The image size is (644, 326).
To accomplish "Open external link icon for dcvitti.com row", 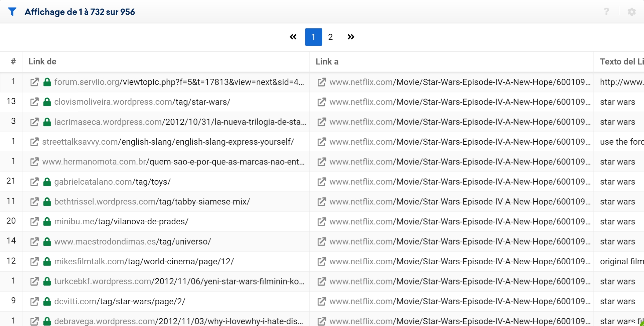I will click(35, 302).
